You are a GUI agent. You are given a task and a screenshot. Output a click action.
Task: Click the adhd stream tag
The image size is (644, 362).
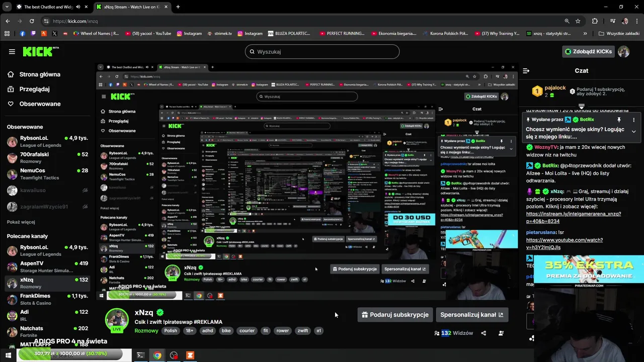(x=207, y=331)
